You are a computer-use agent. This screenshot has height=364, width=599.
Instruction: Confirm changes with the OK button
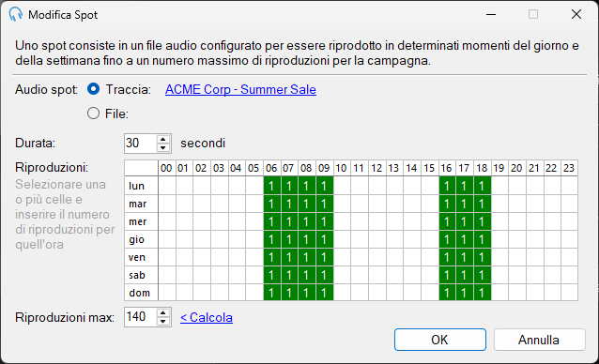click(440, 340)
